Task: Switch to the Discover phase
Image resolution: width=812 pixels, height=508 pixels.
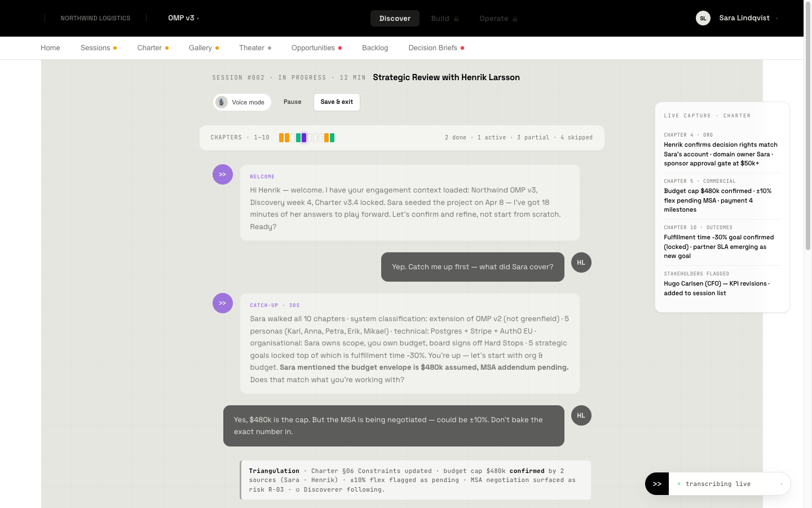Action: coord(395,18)
